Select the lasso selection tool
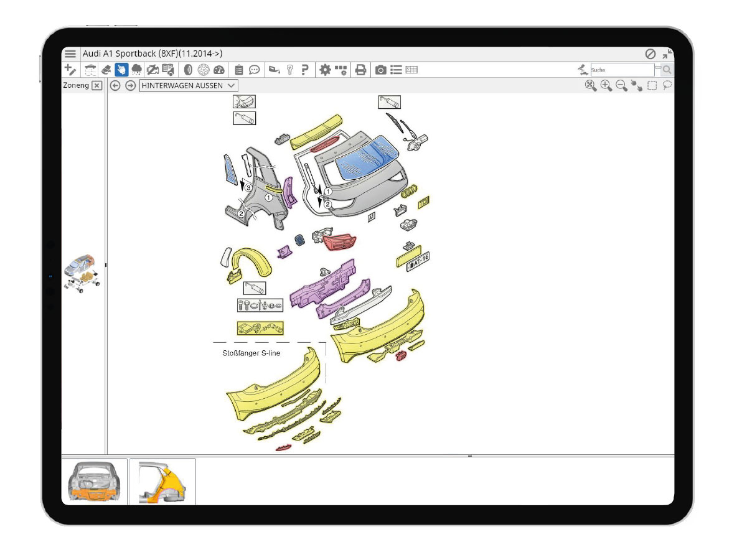Screen dimensions: 747x560 coord(667,85)
